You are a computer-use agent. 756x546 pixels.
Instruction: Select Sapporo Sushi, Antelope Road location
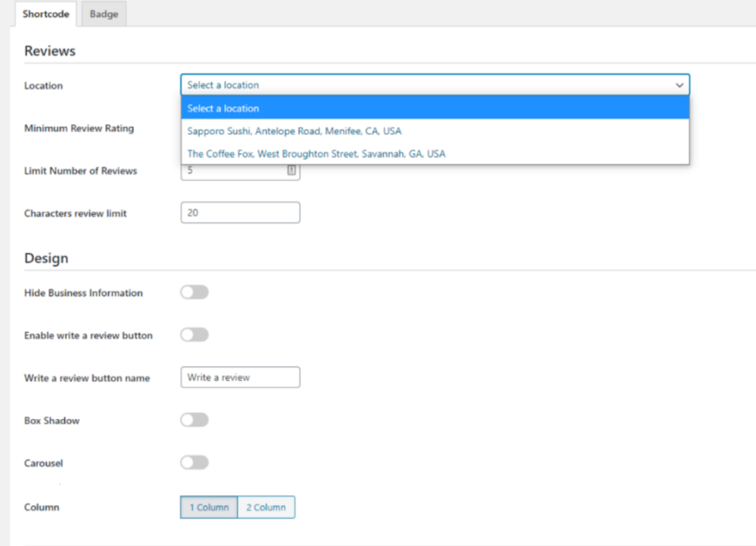[435, 131]
